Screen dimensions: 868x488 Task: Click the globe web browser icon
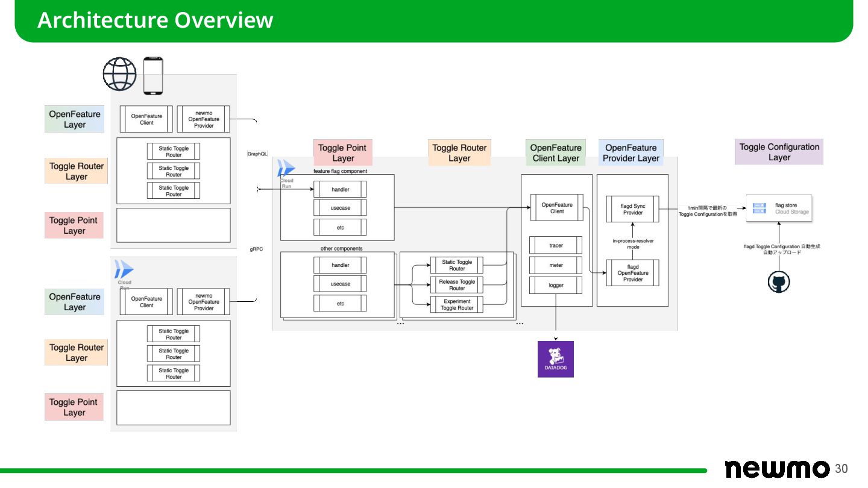tap(119, 74)
